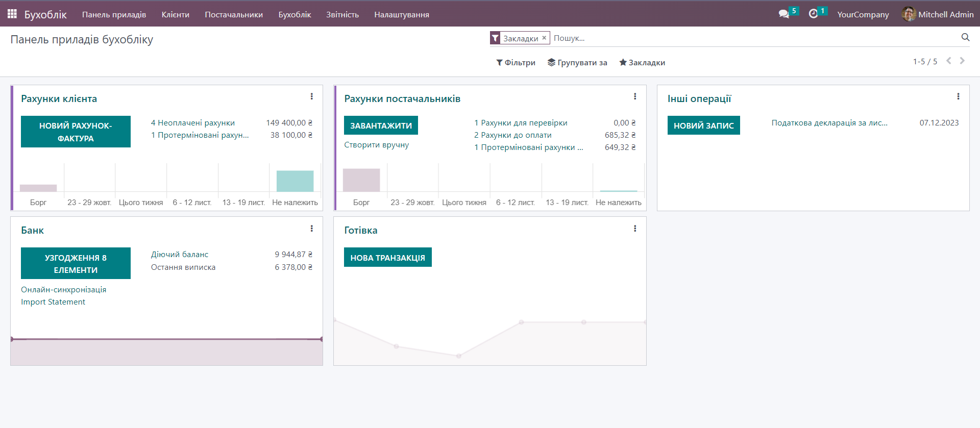The width and height of the screenshot is (980, 428).
Task: Open the activities clock icon
Action: [x=813, y=14]
